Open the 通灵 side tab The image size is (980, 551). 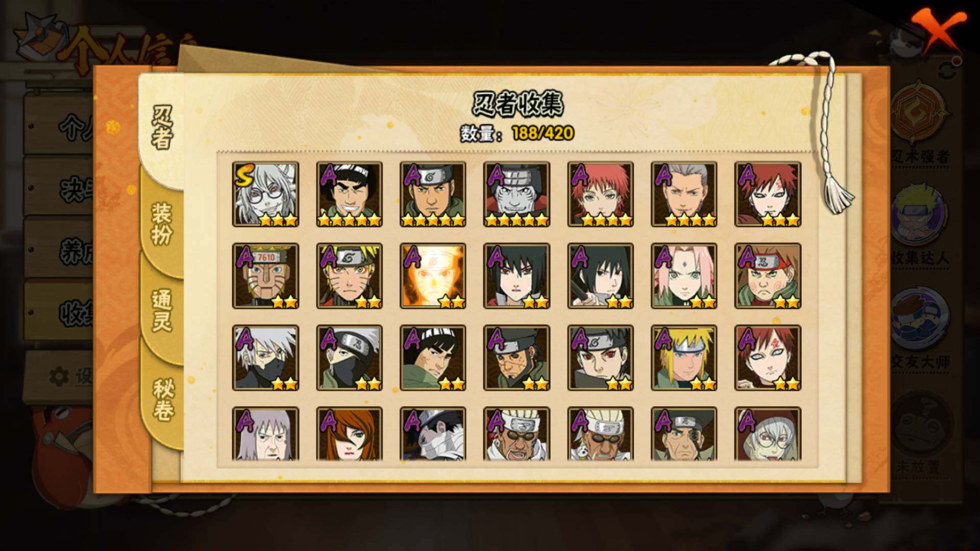coord(161,310)
